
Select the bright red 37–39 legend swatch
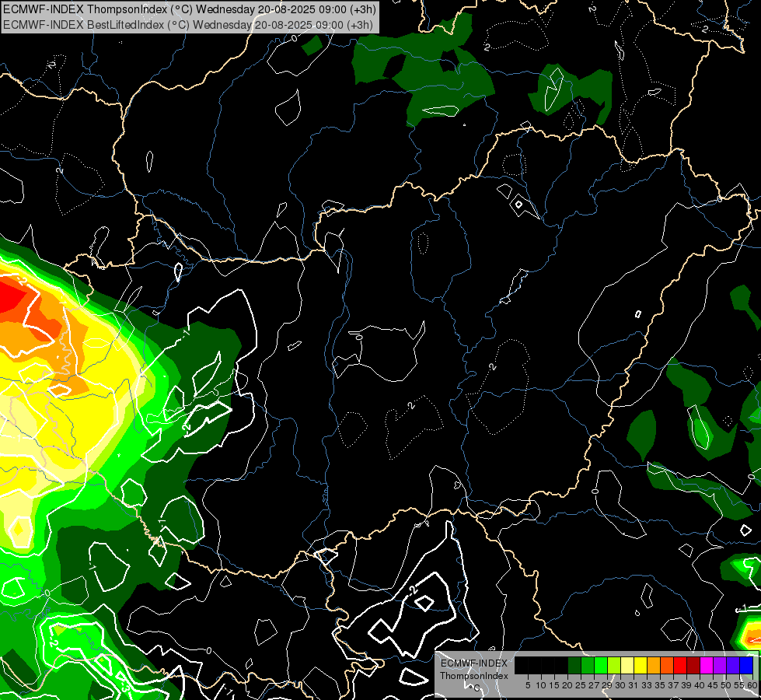[680, 665]
